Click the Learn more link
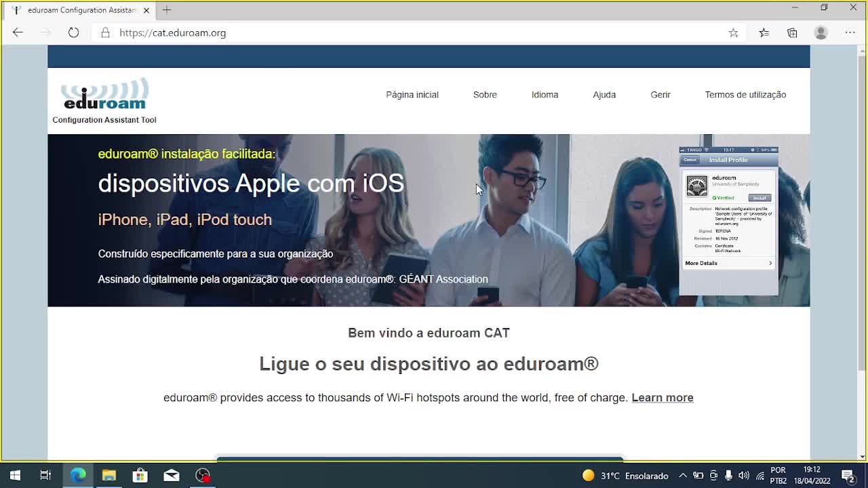Screen dimensions: 868x488 coord(663,398)
